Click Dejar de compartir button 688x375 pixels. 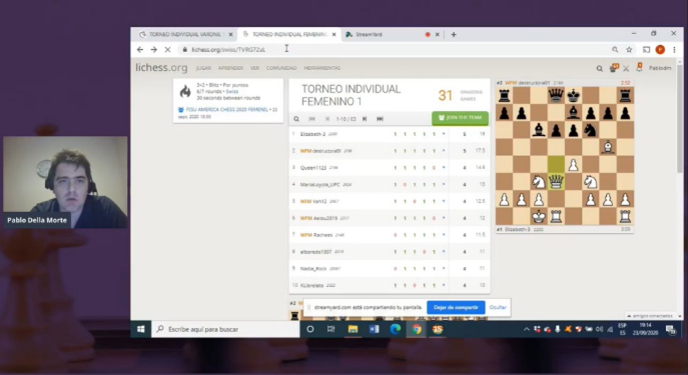(456, 307)
